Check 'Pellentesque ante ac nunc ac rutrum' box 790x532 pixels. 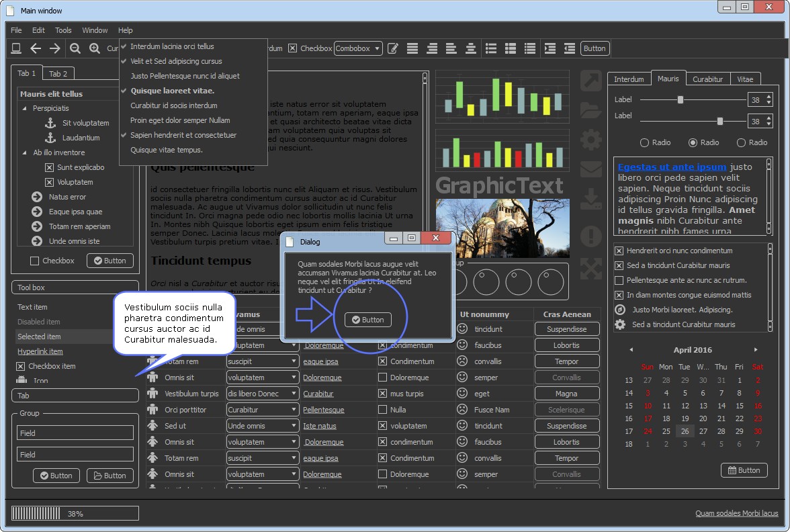click(619, 280)
